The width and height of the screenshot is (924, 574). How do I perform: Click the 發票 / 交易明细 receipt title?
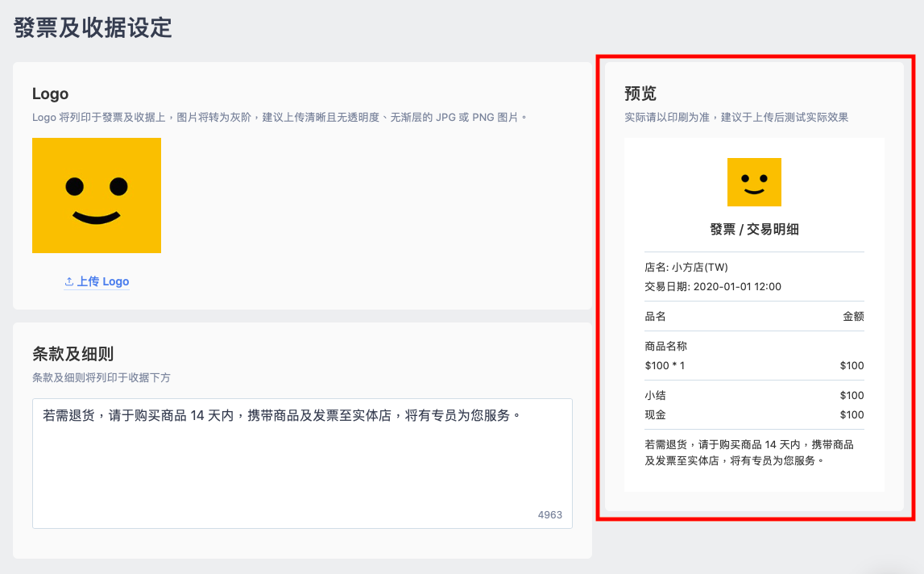click(754, 230)
